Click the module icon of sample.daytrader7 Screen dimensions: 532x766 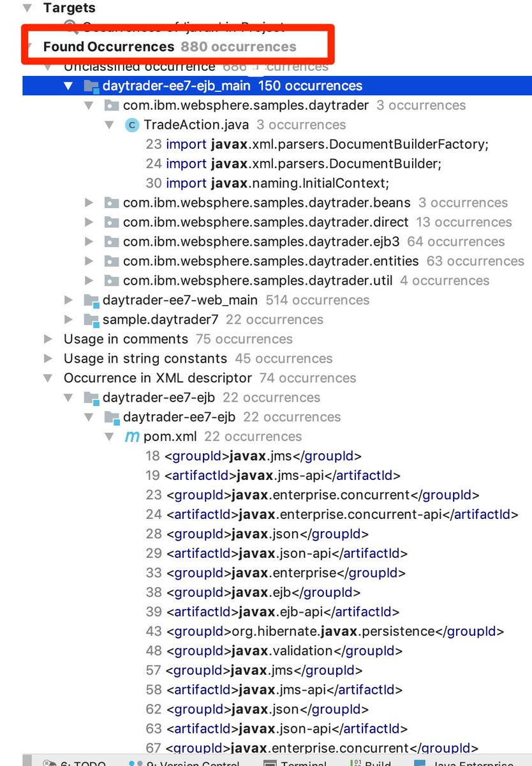pos(91,320)
